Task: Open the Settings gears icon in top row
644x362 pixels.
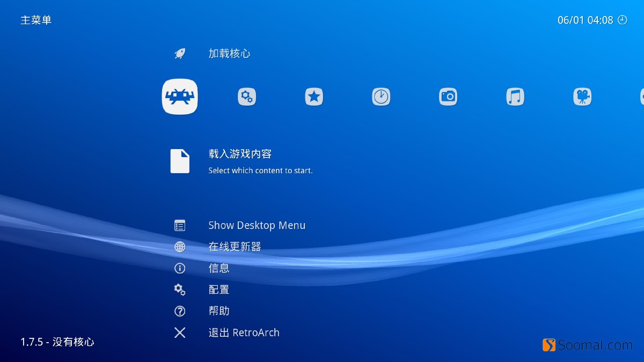Action: tap(246, 96)
